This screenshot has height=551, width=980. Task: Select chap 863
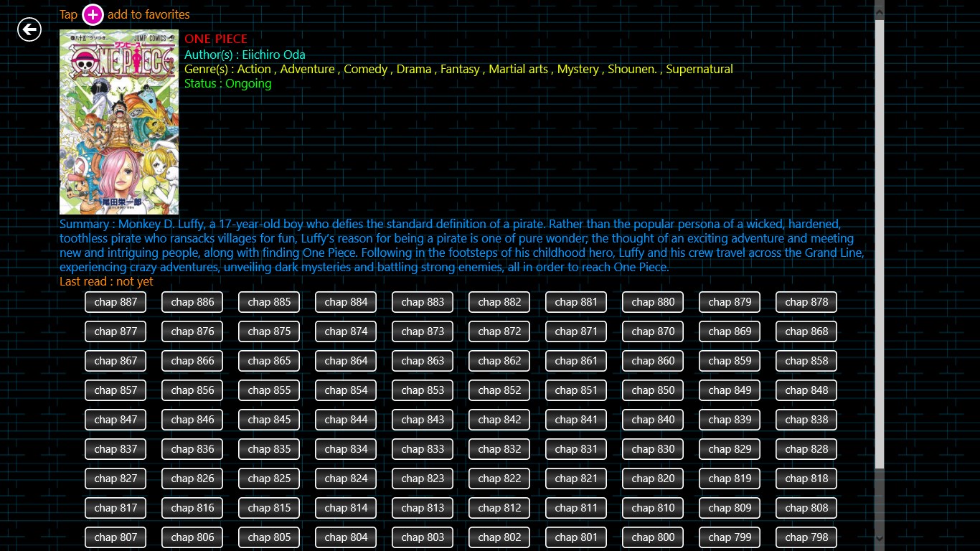pyautogui.click(x=423, y=361)
